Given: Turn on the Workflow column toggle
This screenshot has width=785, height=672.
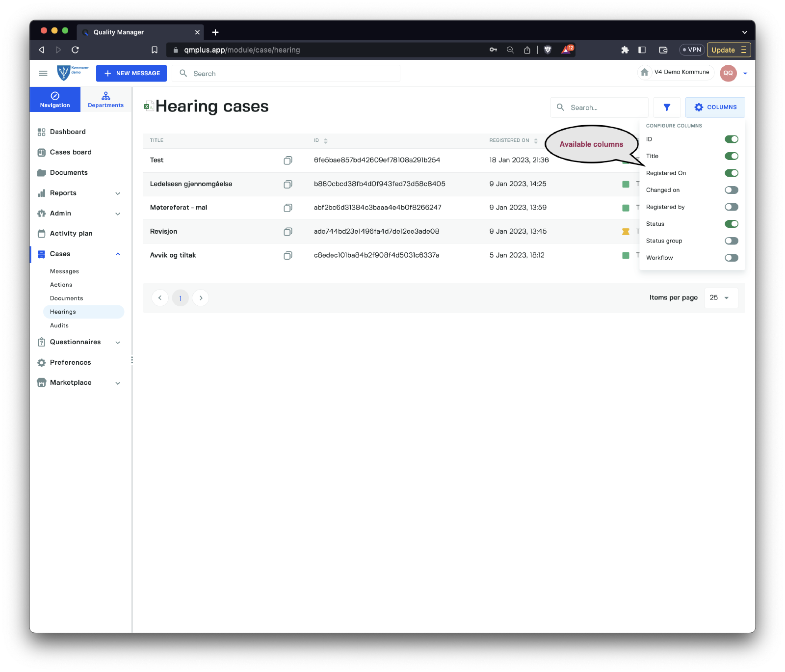Looking at the screenshot, I should coord(731,258).
